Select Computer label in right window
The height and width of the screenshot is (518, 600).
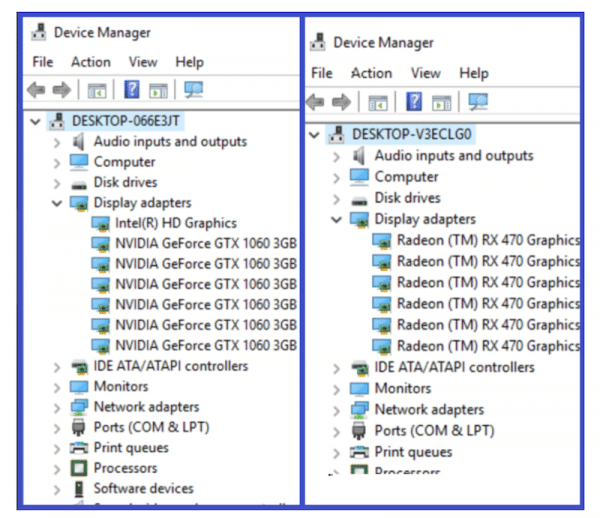coord(406,177)
